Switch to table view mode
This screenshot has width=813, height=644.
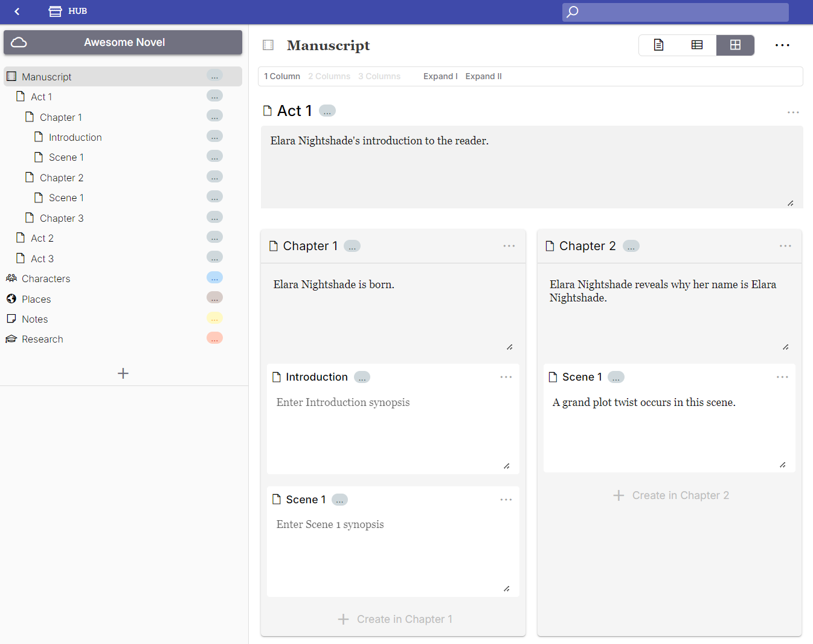[x=696, y=45]
